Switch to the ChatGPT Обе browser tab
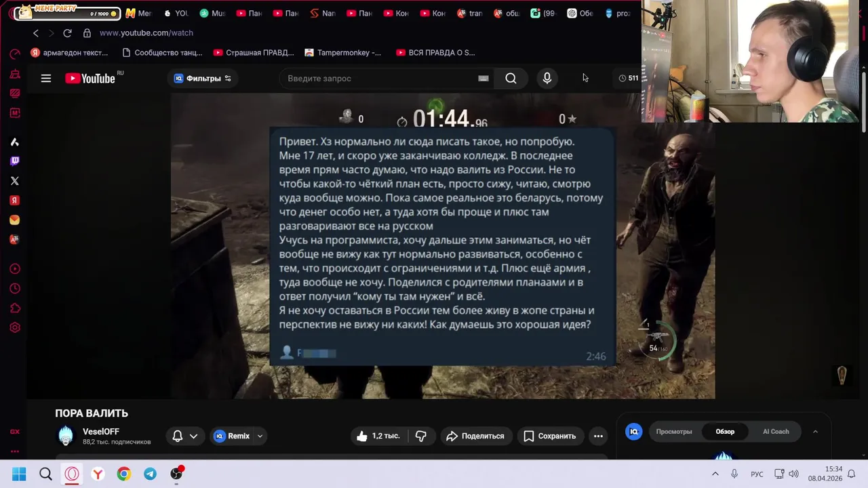 point(579,13)
